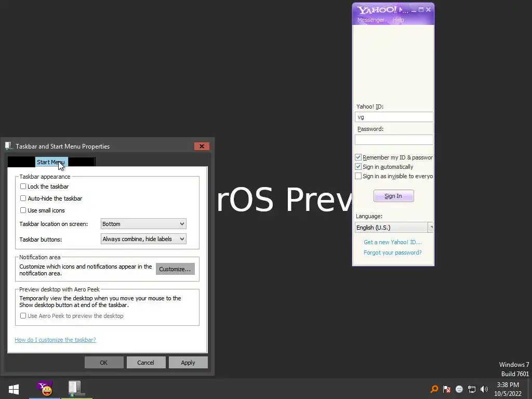Open Taskbar buttons dropdown
Viewport: 532px width, 399px height.
click(x=143, y=239)
